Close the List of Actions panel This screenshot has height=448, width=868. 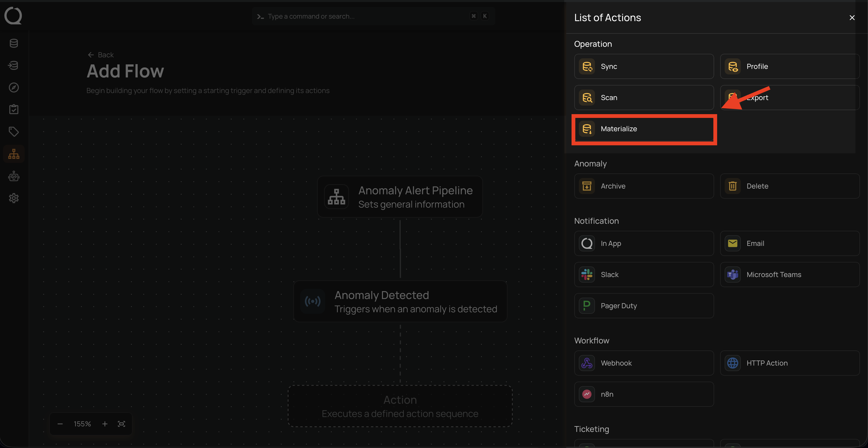852,18
